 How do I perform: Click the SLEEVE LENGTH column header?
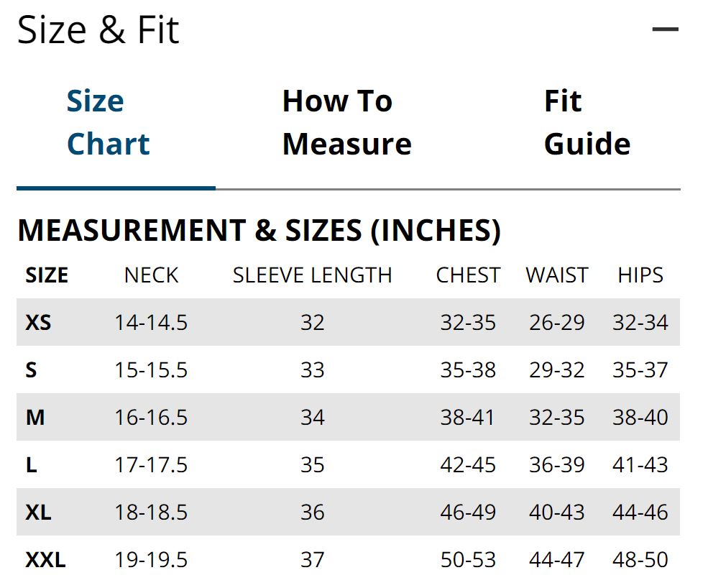pos(313,275)
